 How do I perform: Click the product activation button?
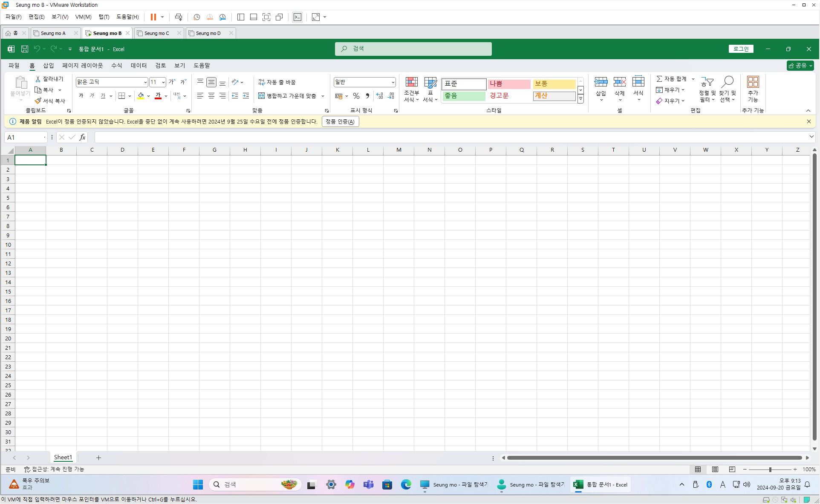340,121
